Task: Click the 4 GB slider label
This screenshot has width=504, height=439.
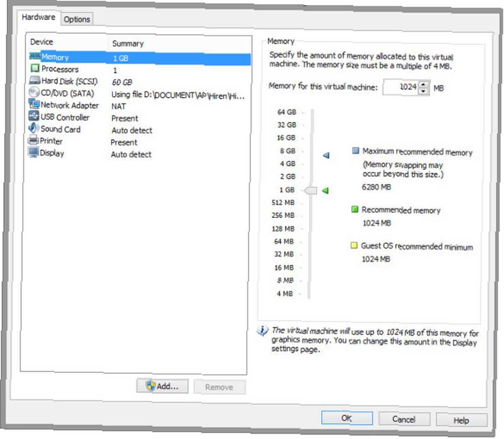Action: pyautogui.click(x=287, y=164)
